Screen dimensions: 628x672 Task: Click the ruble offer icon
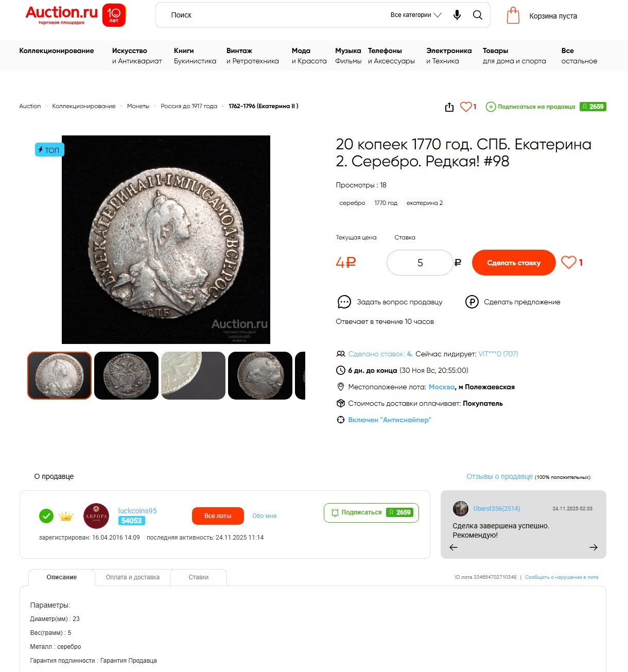tap(472, 302)
